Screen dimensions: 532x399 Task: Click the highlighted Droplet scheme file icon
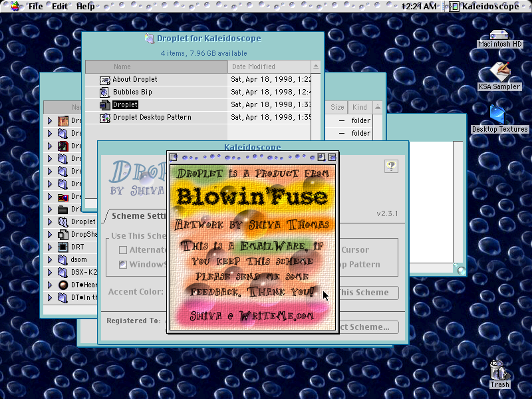click(x=105, y=105)
